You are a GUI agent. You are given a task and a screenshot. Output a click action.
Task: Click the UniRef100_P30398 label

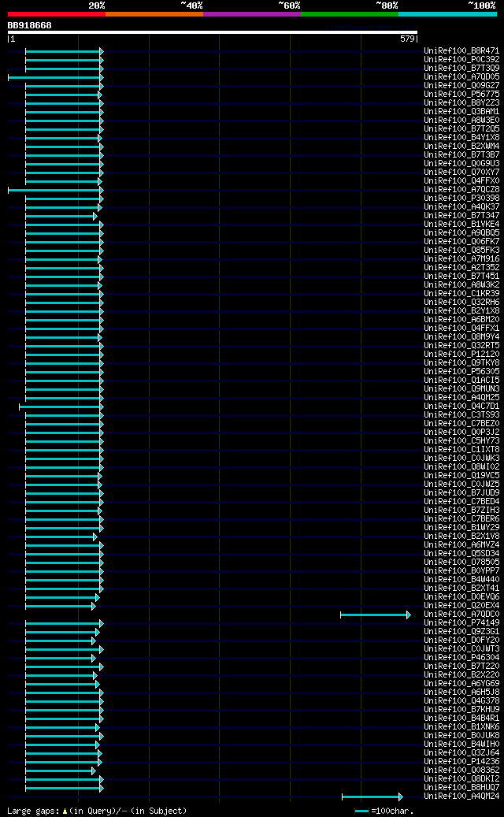pos(461,199)
